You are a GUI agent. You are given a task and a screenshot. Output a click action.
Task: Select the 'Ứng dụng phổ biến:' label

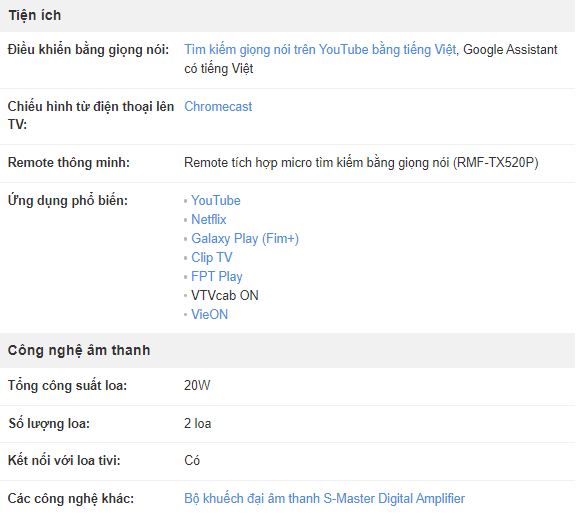68,201
